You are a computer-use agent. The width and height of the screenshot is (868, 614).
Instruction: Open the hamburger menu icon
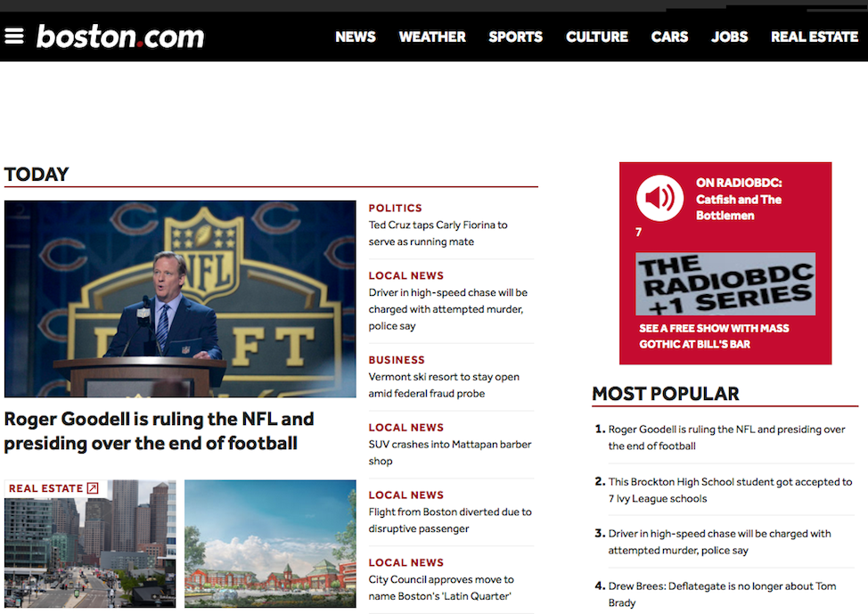14,37
